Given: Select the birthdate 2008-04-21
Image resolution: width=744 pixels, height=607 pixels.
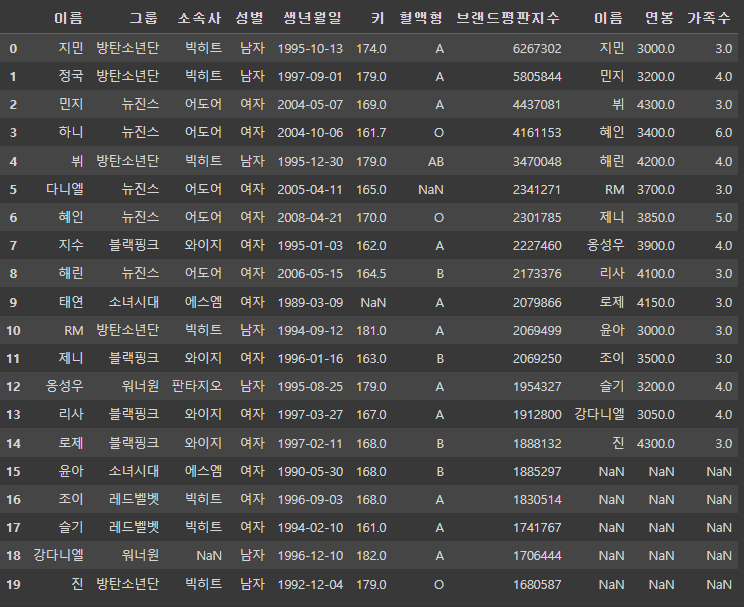Looking at the screenshot, I should point(310,217).
